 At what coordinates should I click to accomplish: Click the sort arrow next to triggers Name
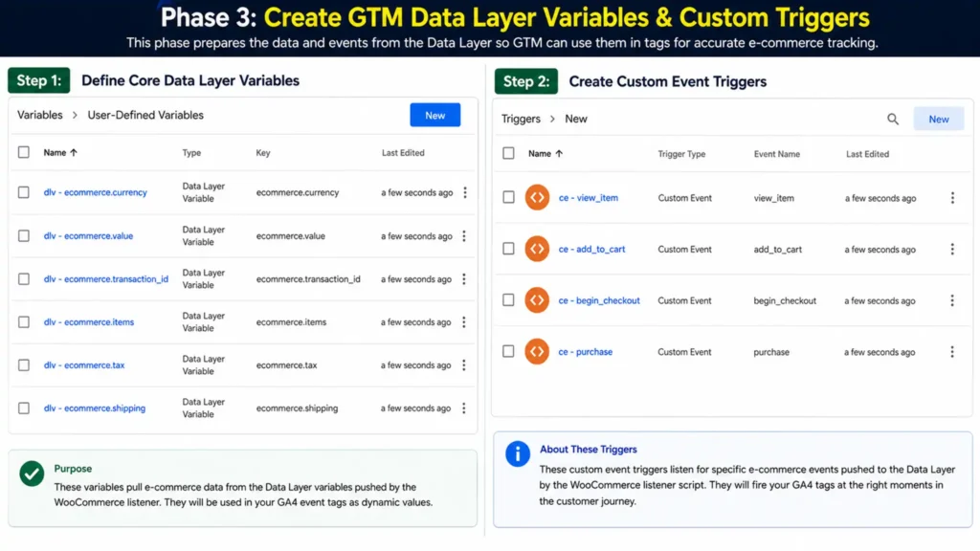click(x=559, y=154)
